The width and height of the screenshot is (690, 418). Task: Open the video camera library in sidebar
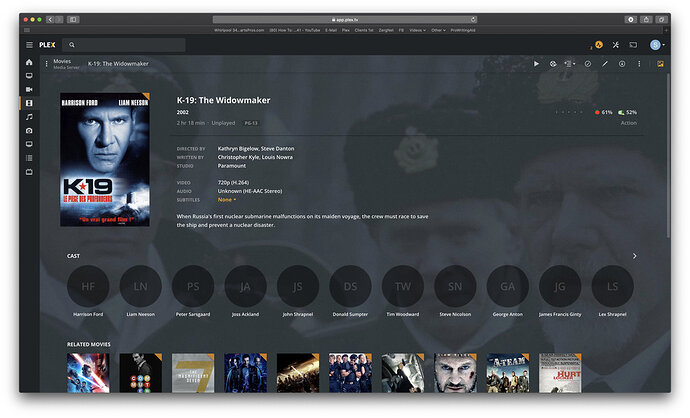pyautogui.click(x=29, y=89)
